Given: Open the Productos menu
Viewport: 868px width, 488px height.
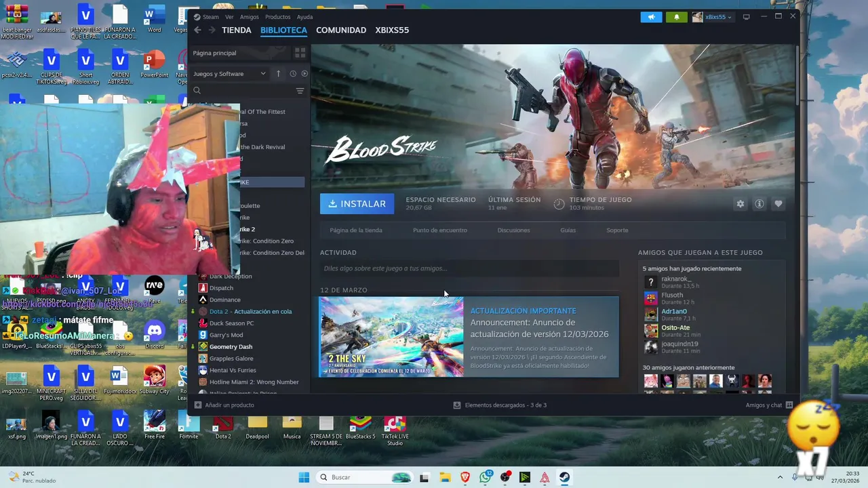Looking at the screenshot, I should tap(278, 17).
